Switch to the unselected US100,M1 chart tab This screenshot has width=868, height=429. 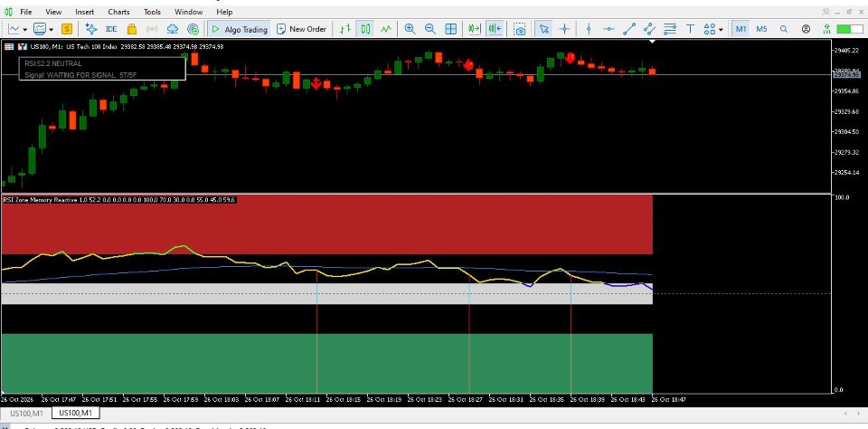pyautogui.click(x=26, y=413)
